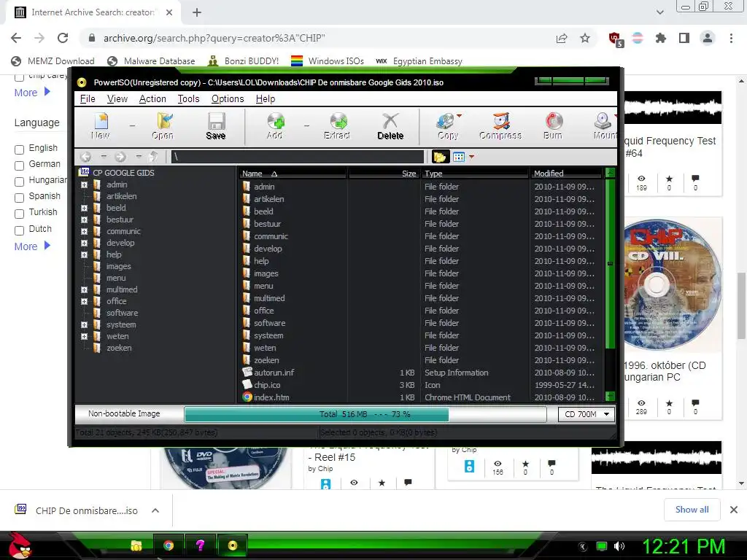Click the back navigation arrow in PowerISO
The height and width of the screenshot is (560, 747).
[x=86, y=157]
